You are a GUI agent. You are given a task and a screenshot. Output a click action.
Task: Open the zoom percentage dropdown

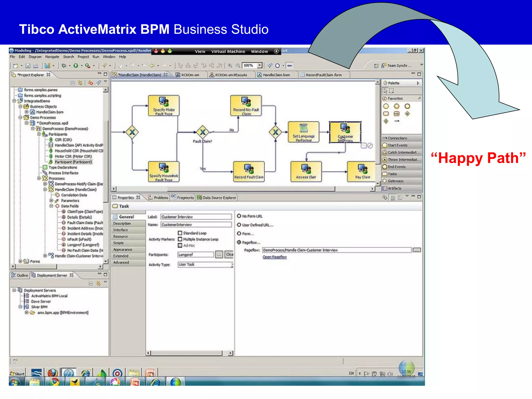tap(259, 65)
